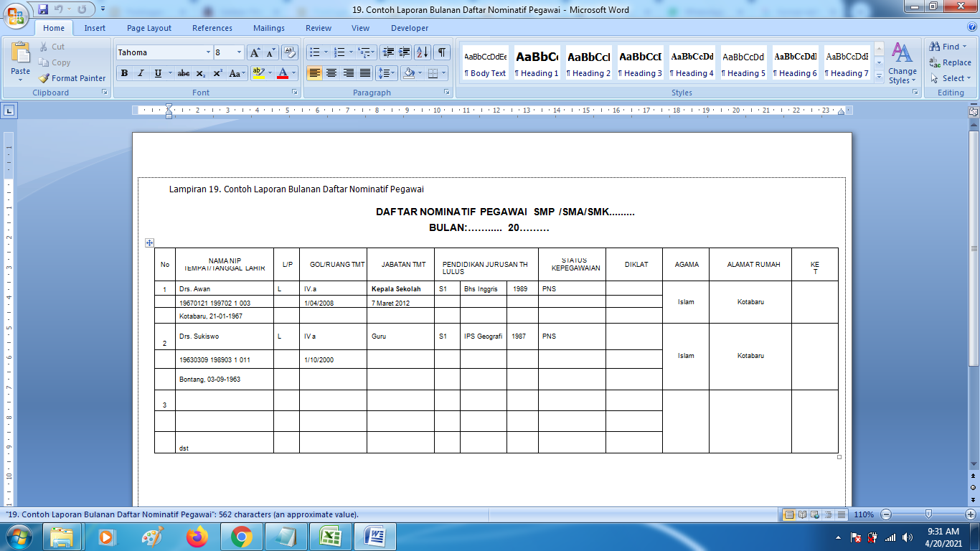Toggle subscript formatting

201,73
